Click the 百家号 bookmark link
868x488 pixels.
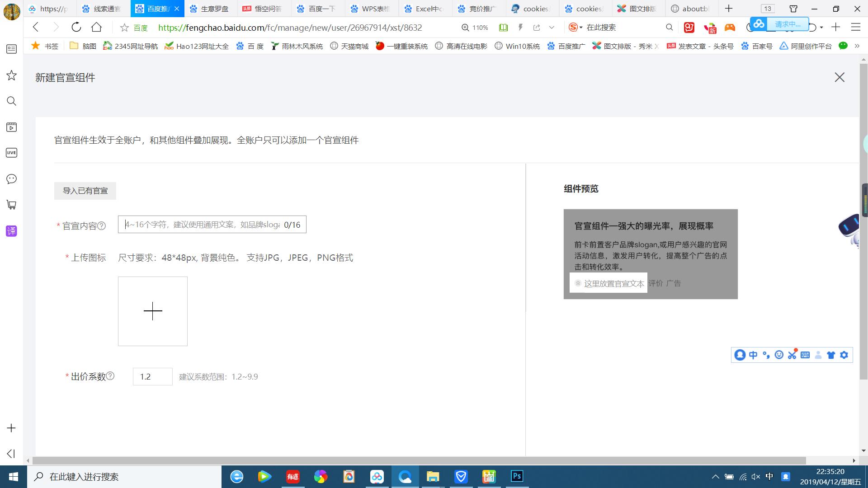tap(756, 46)
